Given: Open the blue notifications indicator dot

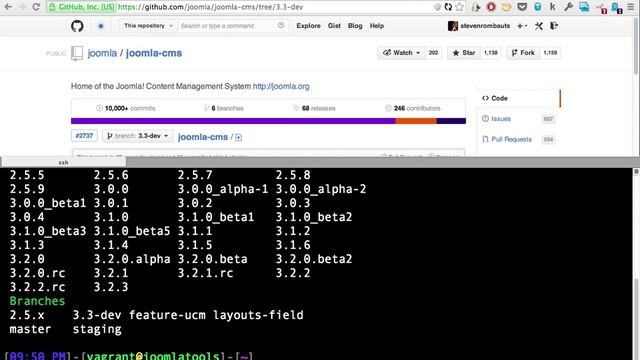Looking at the screenshot, I should [x=101, y=26].
